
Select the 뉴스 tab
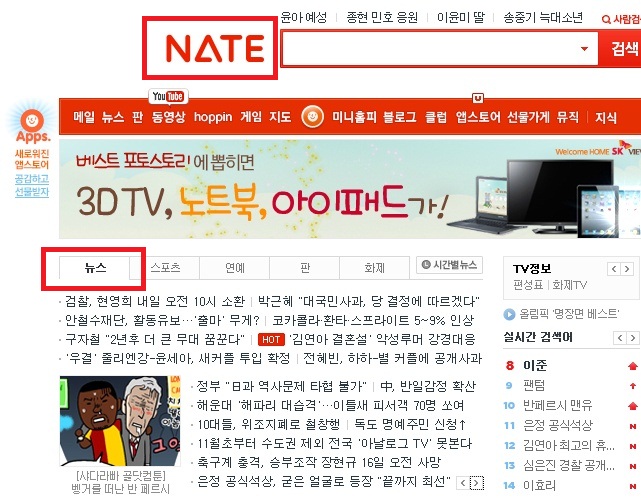click(95, 268)
